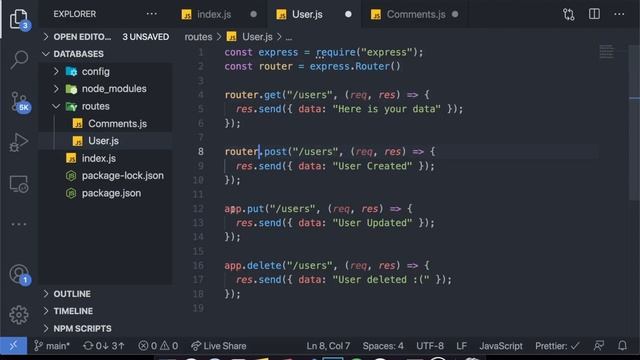Open the Explorer view in activity bar
640x360 pixels.
point(19,18)
